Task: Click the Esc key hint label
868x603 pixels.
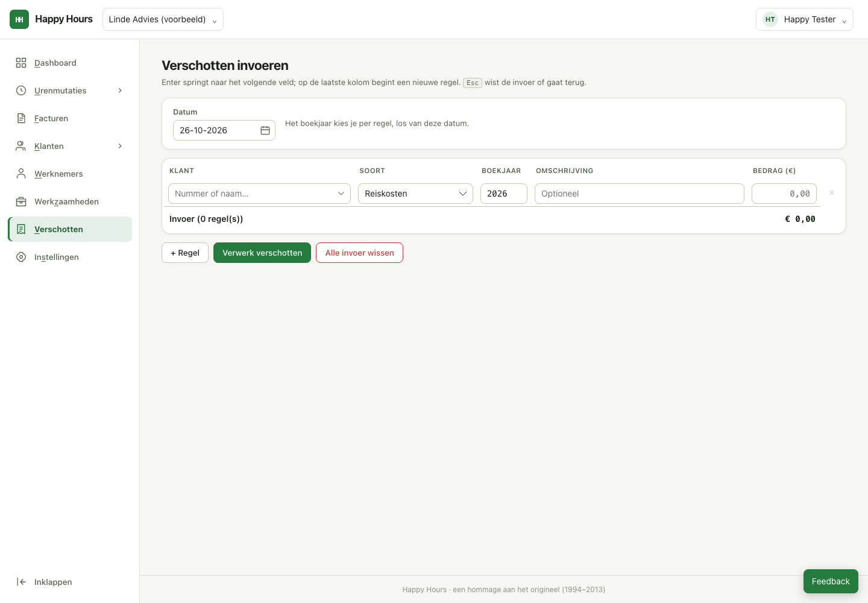Action: pos(473,83)
